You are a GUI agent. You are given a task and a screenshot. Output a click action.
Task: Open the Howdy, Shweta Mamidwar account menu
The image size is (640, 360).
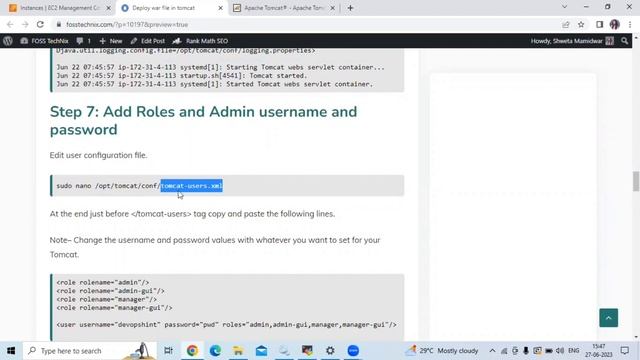click(572, 41)
